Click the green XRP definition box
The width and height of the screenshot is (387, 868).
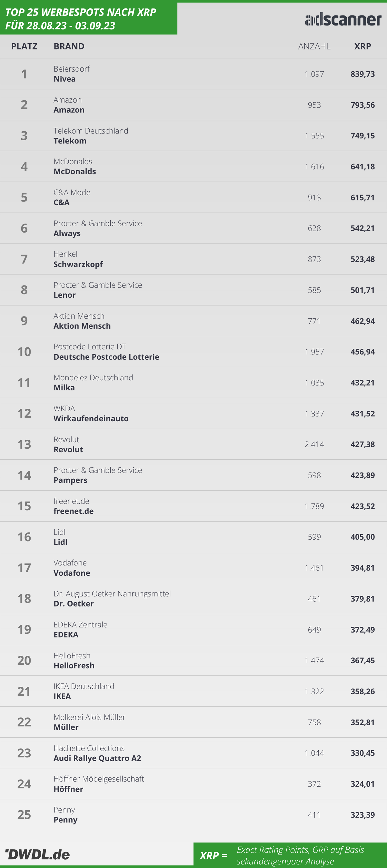coord(290,855)
